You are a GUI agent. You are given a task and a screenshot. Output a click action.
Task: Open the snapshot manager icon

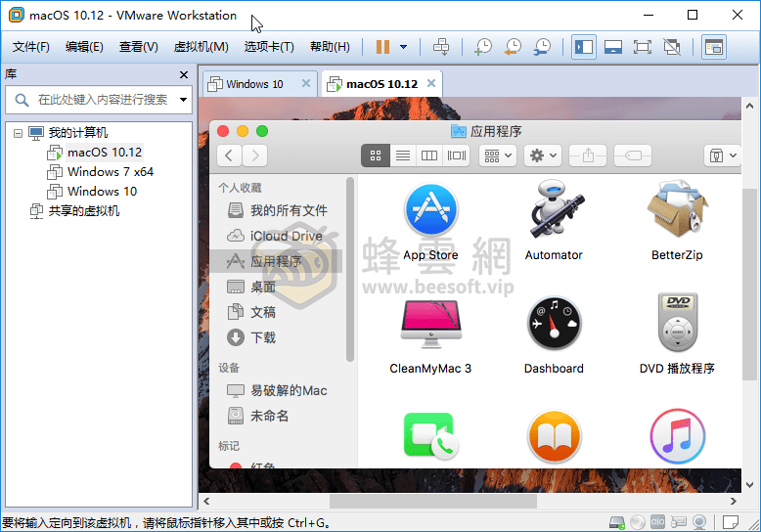pos(542,47)
